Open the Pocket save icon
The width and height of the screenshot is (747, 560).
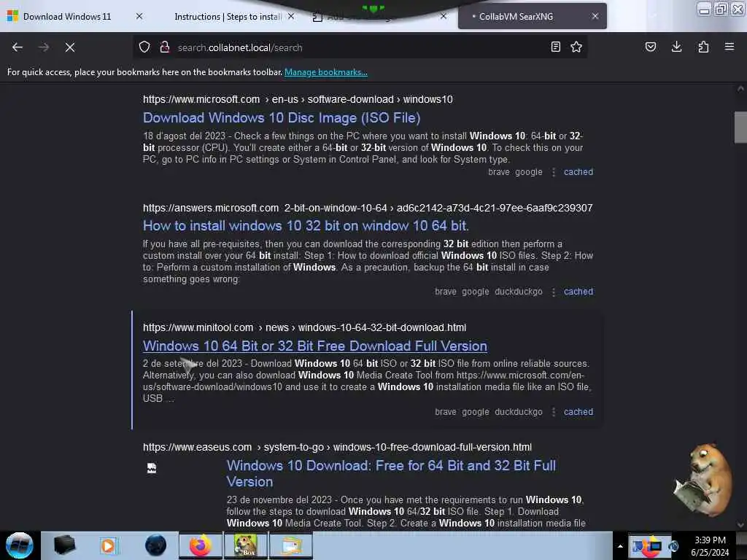point(651,47)
